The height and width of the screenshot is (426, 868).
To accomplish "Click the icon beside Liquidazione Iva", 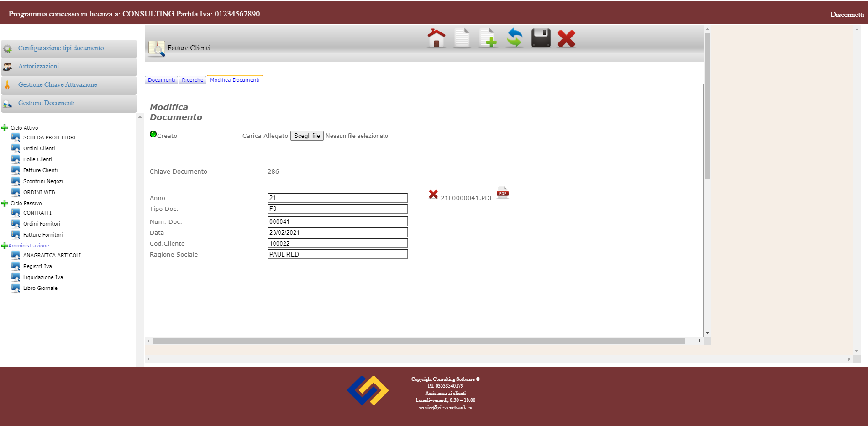I will [x=16, y=277].
